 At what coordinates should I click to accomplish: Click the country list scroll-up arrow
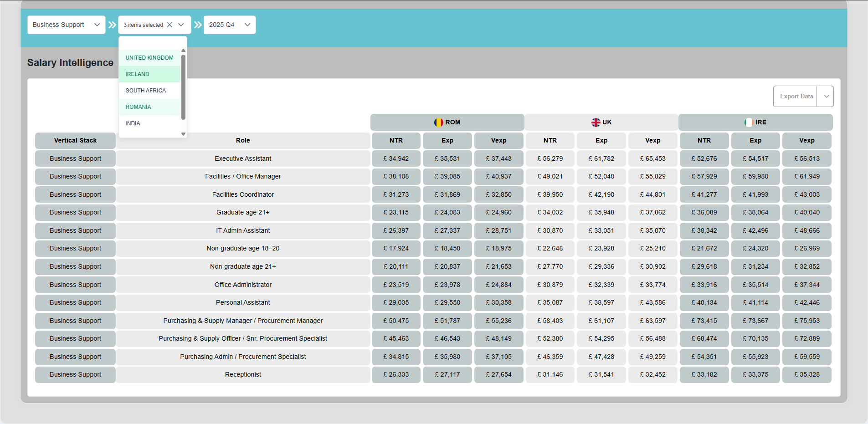point(183,51)
